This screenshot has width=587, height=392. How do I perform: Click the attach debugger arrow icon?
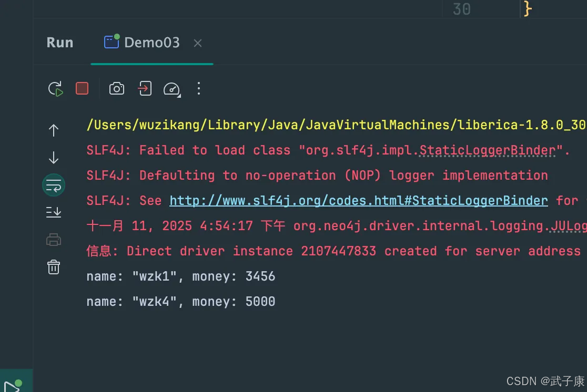[x=144, y=89]
